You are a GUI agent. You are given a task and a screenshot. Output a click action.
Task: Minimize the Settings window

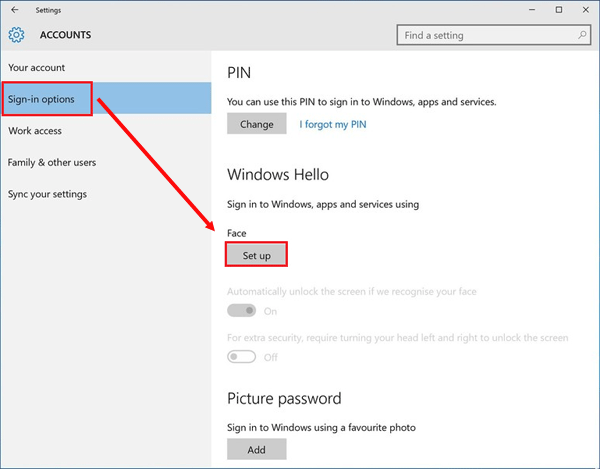coord(532,10)
